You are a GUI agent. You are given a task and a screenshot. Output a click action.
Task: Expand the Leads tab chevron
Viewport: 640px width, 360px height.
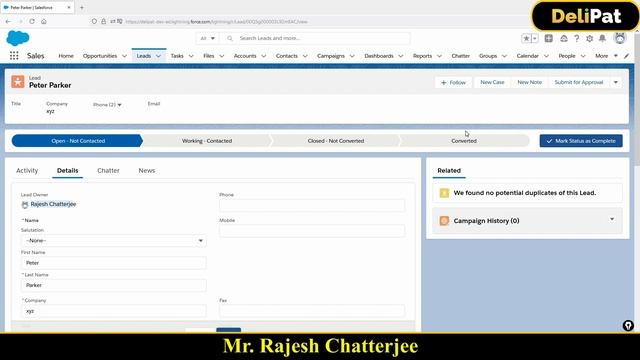(158, 56)
